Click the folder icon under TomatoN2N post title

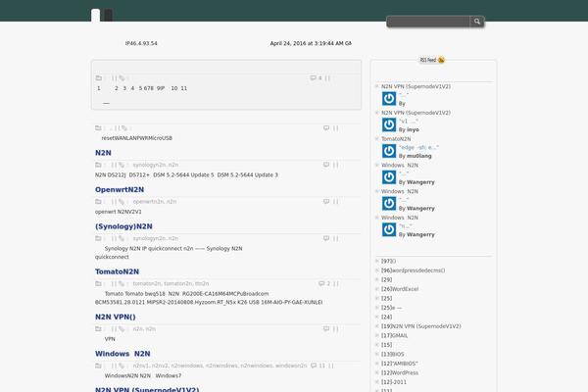click(98, 283)
